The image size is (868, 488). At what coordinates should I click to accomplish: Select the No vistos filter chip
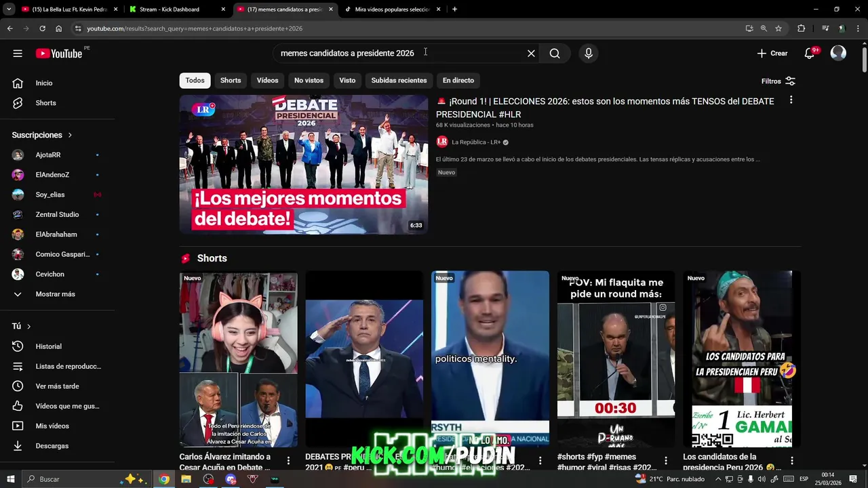(309, 80)
